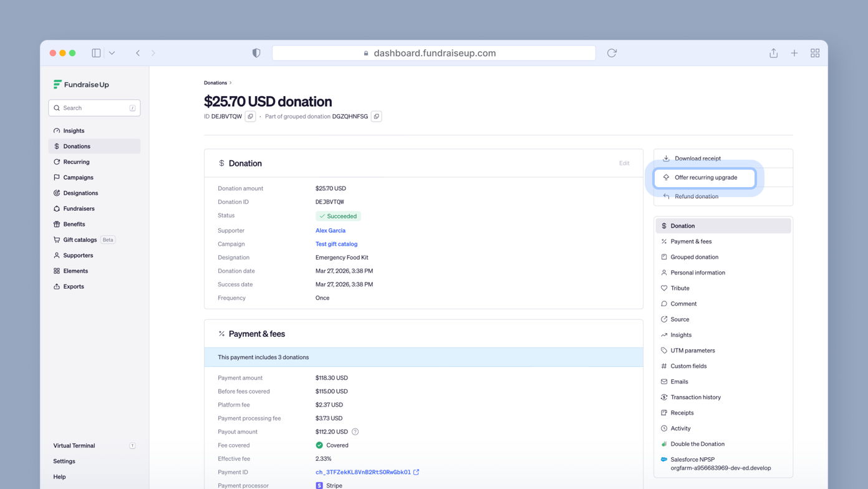868x489 pixels.
Task: Open the Test gift catalog campaign link
Action: pos(336,244)
